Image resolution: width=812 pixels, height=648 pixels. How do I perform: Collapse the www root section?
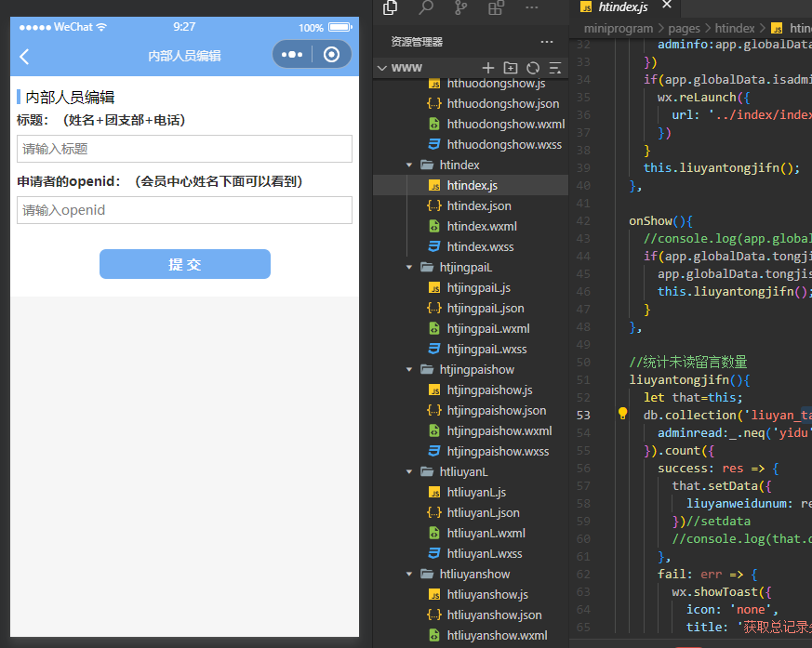382,68
